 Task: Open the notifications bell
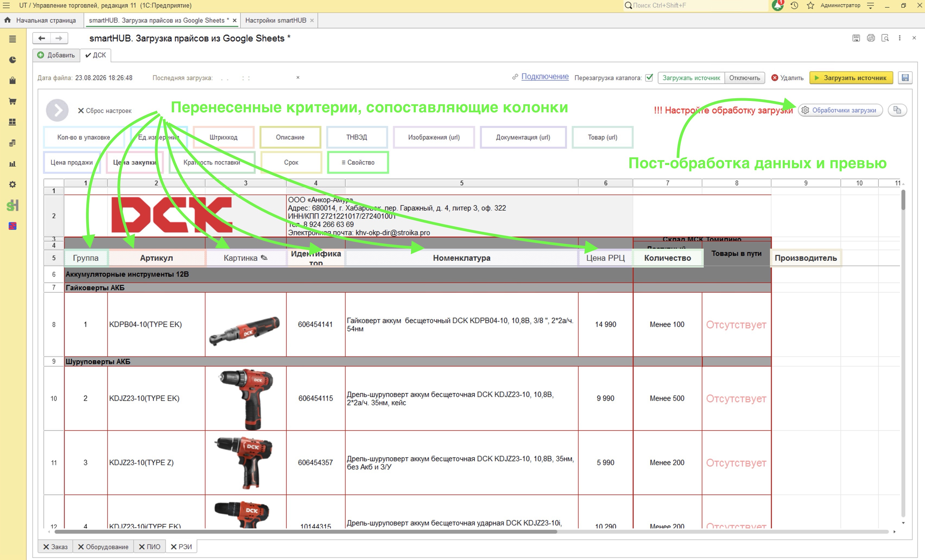click(x=777, y=5)
